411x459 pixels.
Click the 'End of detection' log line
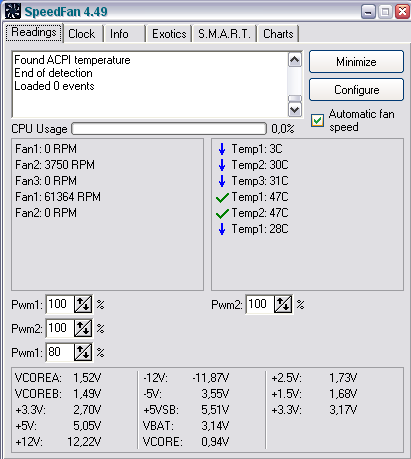[53, 73]
